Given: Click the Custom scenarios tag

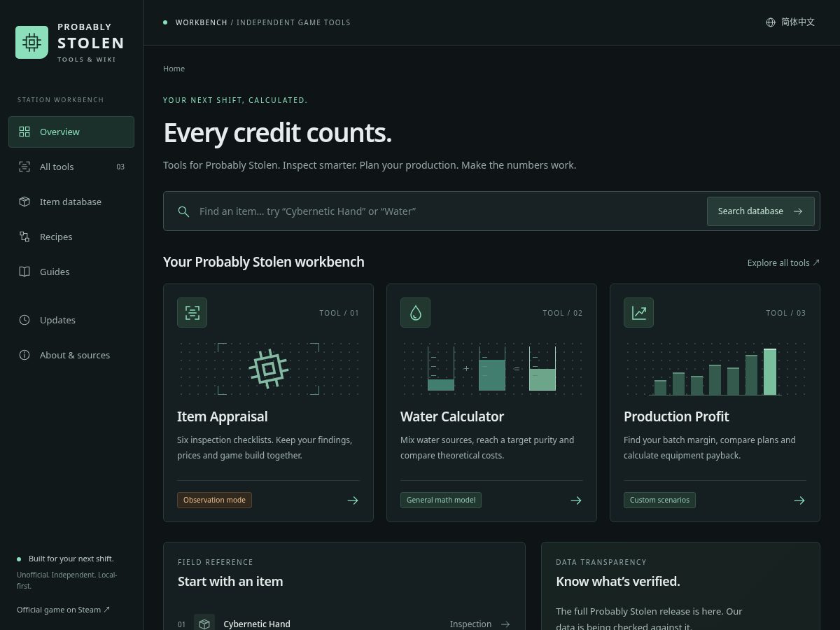Looking at the screenshot, I should [x=659, y=500].
